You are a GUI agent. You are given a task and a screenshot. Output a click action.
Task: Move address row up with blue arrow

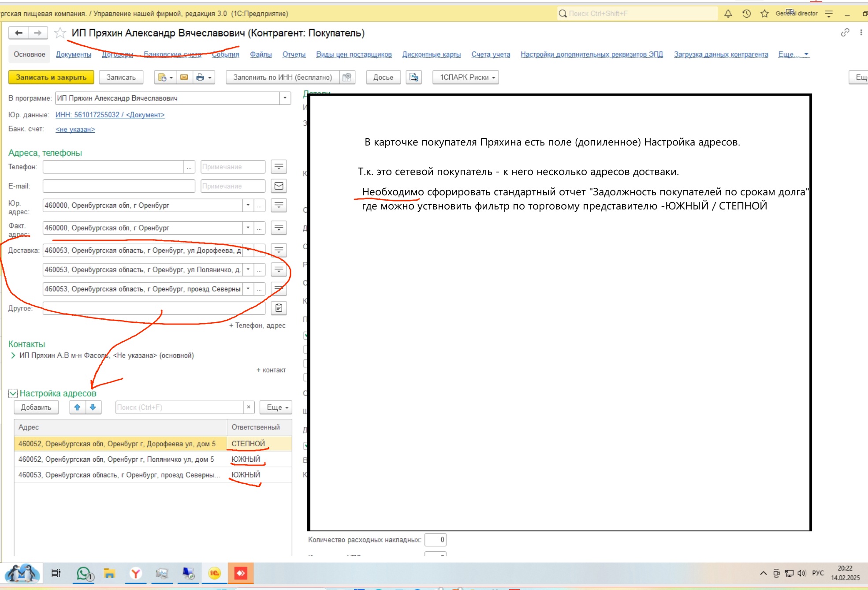point(77,407)
